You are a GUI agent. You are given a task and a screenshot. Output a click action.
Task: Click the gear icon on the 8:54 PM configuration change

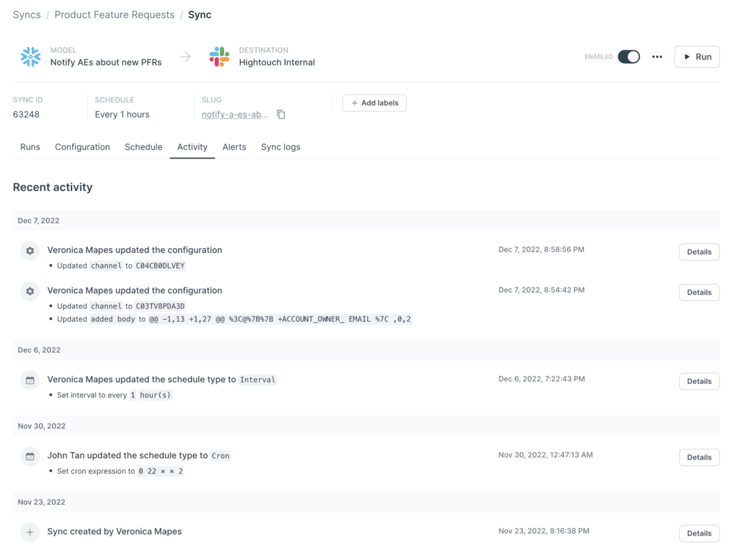(30, 291)
